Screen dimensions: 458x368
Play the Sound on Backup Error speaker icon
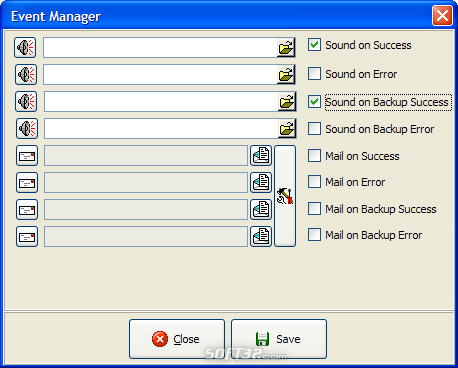pos(27,128)
